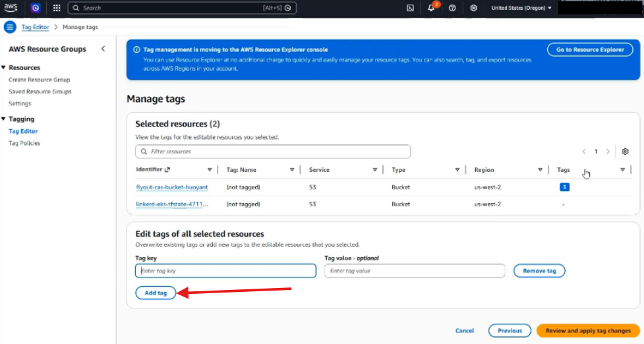Open the flyout-cas-bucket-buoyant resource link
Image resolution: width=644 pixels, height=344 pixels.
point(171,187)
